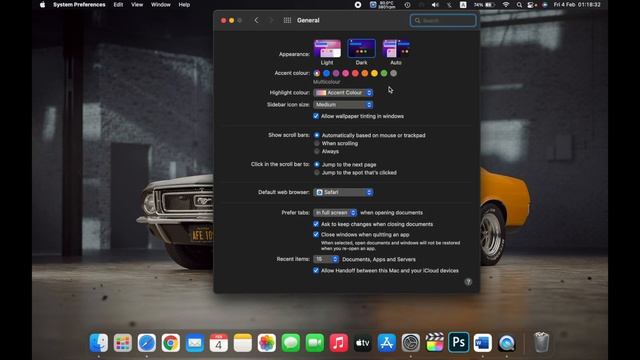This screenshot has width=640, height=360.
Task: Launch FaceTime from the dock
Action: (x=315, y=342)
